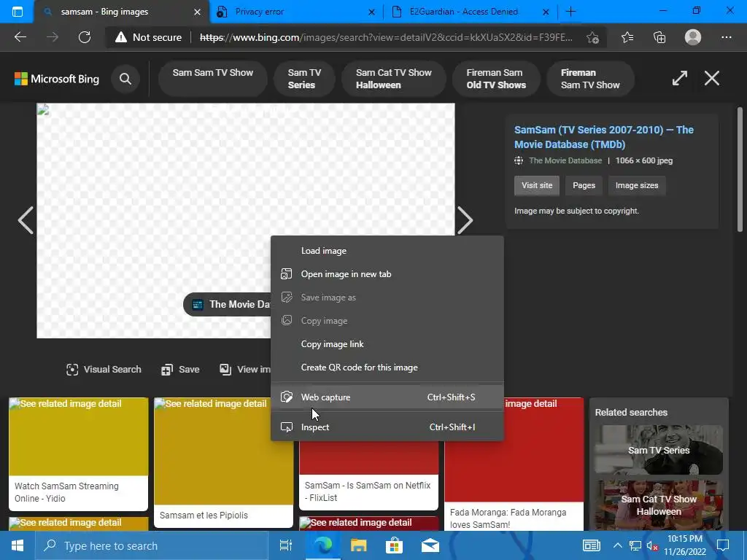Image resolution: width=747 pixels, height=560 pixels.
Task: Save the image with Save button
Action: point(180,370)
